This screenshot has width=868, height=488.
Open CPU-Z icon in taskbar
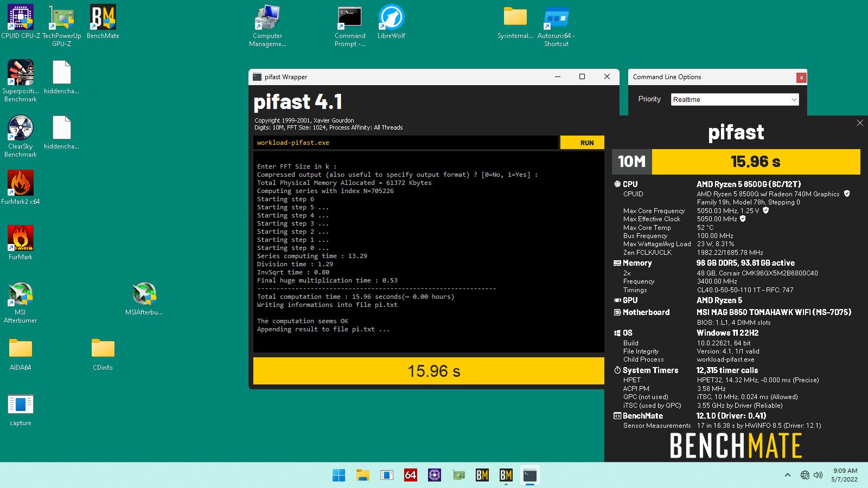(435, 475)
